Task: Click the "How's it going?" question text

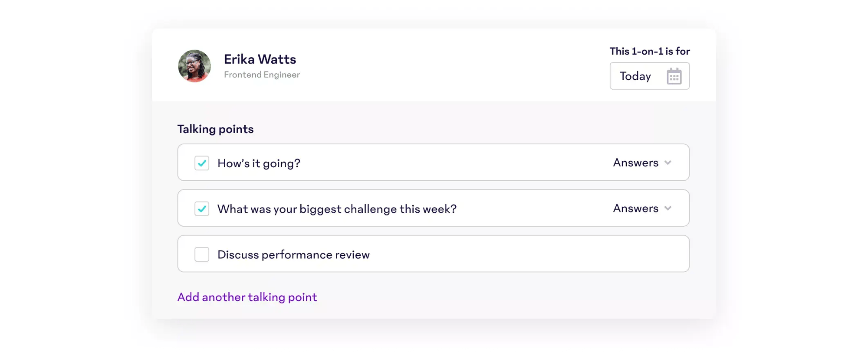Action: coord(259,163)
